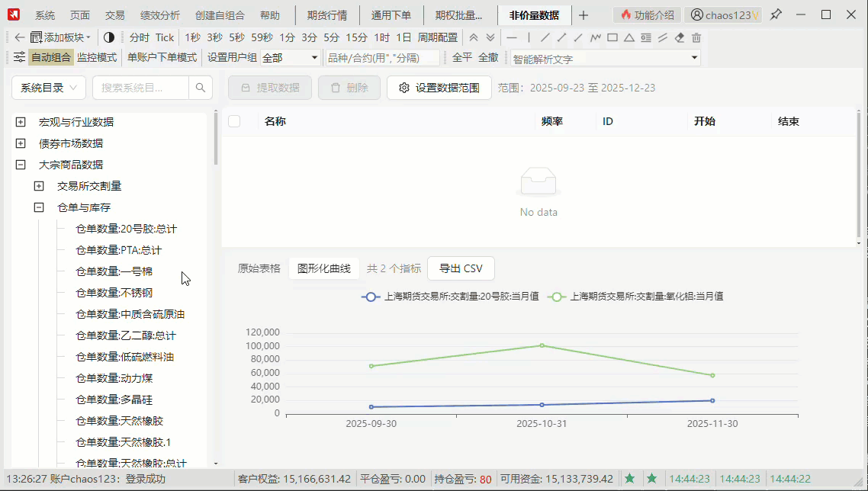The height and width of the screenshot is (491, 868).
Task: Select the rectangle drawing tool
Action: coord(612,37)
